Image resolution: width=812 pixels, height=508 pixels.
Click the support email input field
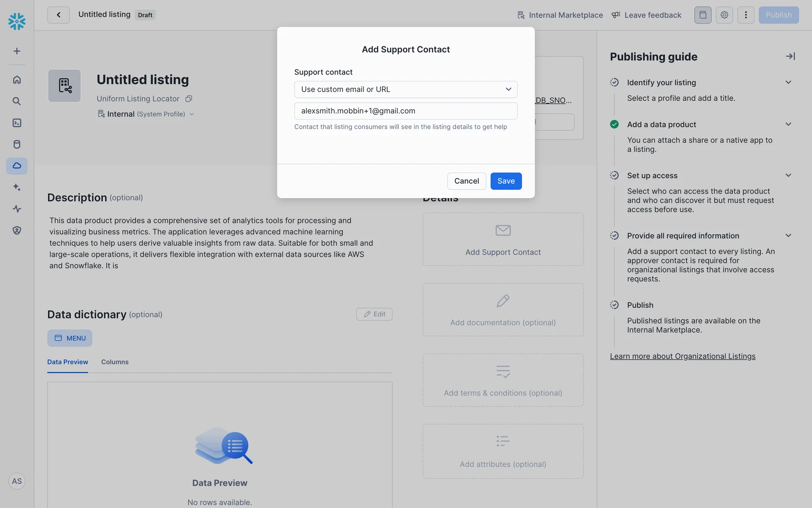tap(406, 111)
